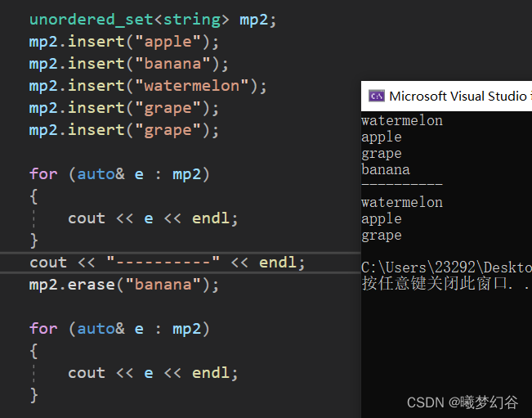Click the first grape line in console output
Image resolution: width=532 pixels, height=418 pixels.
(382, 154)
